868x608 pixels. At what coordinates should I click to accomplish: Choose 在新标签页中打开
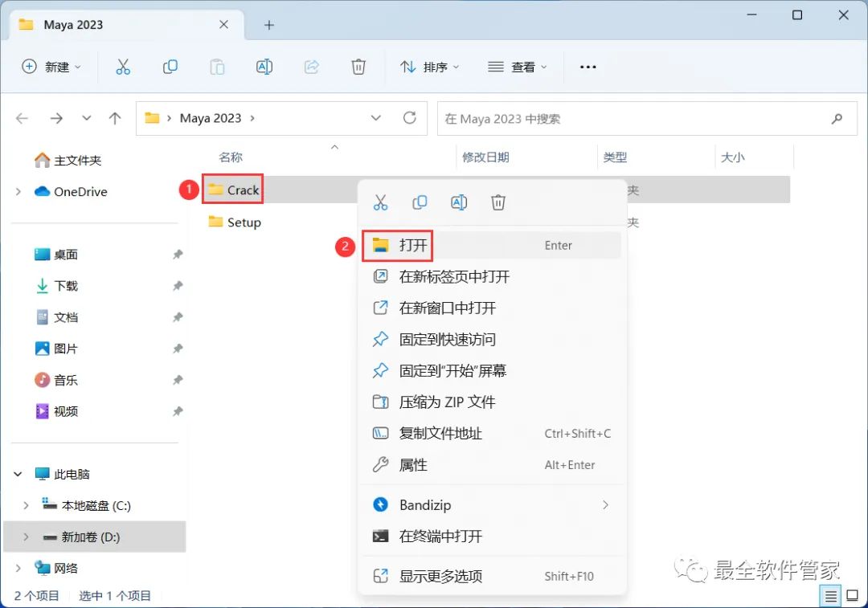pyautogui.click(x=491, y=276)
